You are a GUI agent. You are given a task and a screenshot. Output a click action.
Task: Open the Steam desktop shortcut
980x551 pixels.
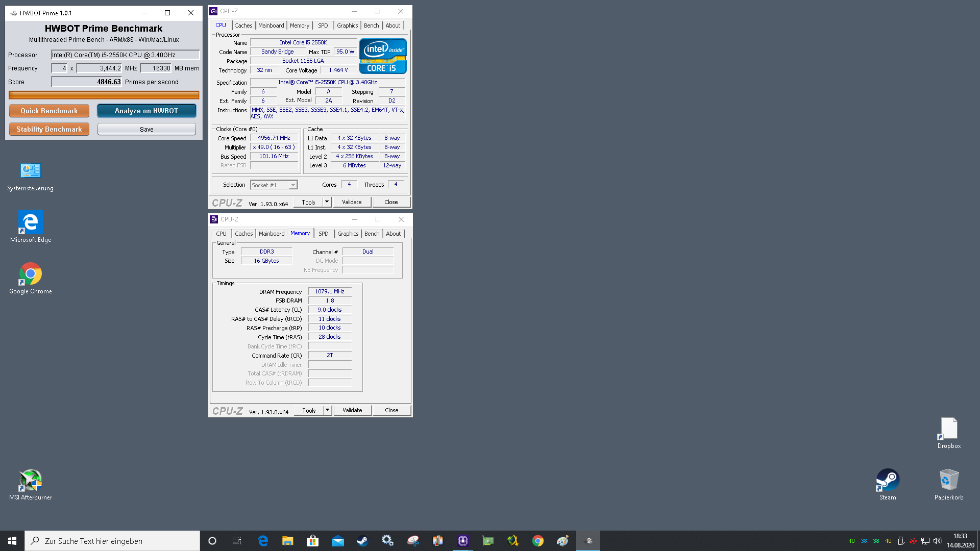click(x=888, y=485)
